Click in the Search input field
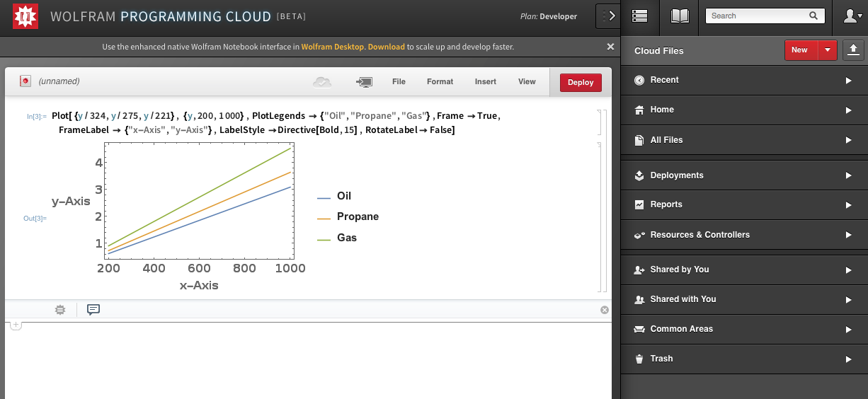Image resolution: width=868 pixels, height=399 pixels. click(x=758, y=16)
